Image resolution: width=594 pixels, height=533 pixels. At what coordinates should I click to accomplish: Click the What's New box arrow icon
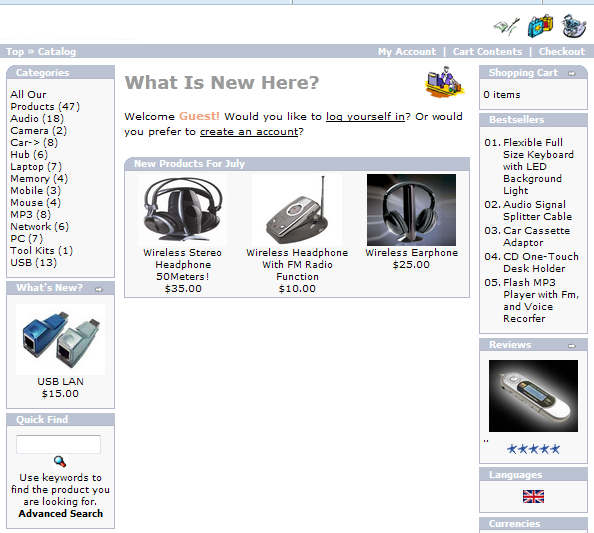[x=99, y=289]
